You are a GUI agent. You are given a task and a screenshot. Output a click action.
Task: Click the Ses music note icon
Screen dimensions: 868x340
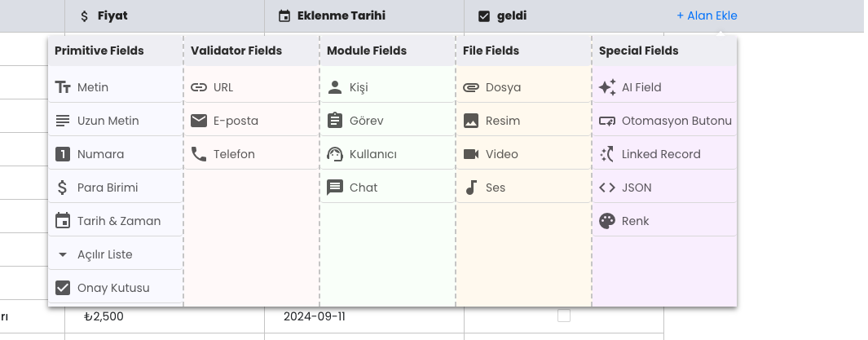(471, 188)
